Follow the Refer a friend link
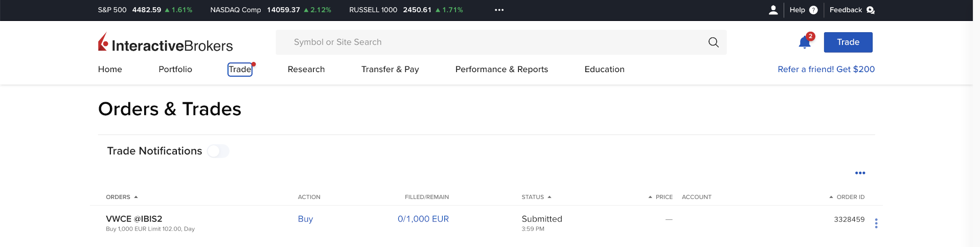This screenshot has height=247, width=980. tap(826, 70)
